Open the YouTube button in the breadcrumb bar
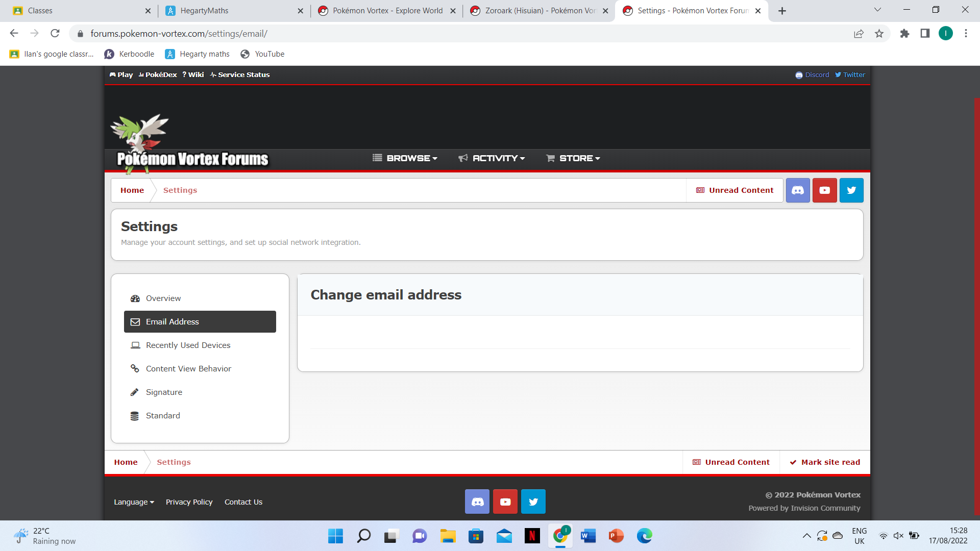Screen dimensions: 980x551 [824, 190]
